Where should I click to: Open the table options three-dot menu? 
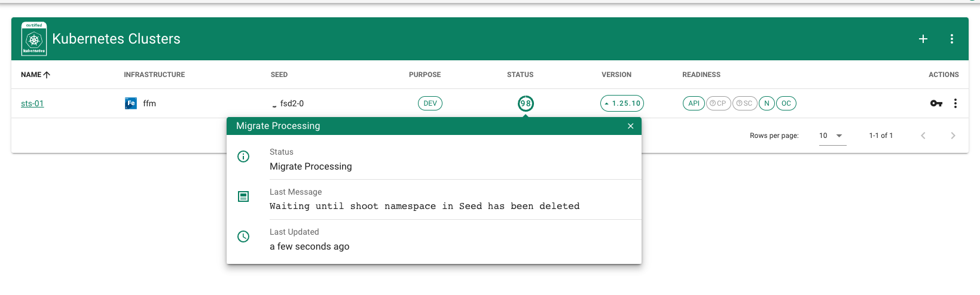click(x=951, y=39)
